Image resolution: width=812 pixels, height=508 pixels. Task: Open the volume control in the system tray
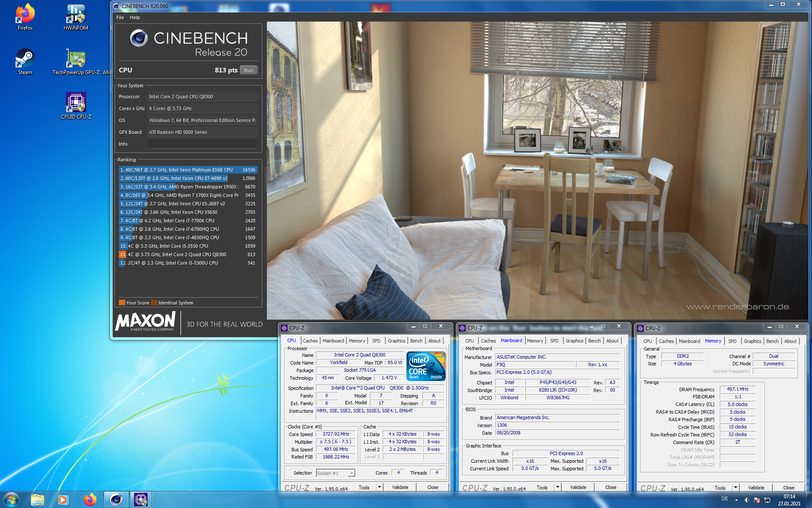point(747,500)
